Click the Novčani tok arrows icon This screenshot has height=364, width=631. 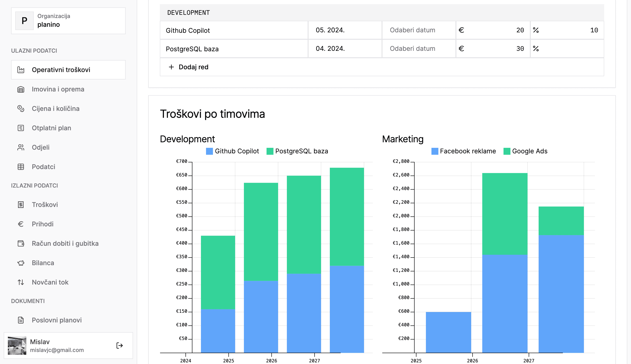pos(21,282)
